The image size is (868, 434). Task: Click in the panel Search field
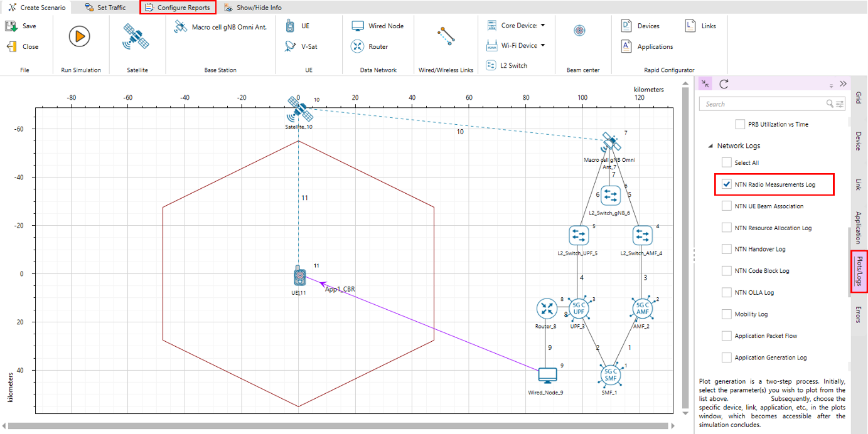(x=763, y=104)
